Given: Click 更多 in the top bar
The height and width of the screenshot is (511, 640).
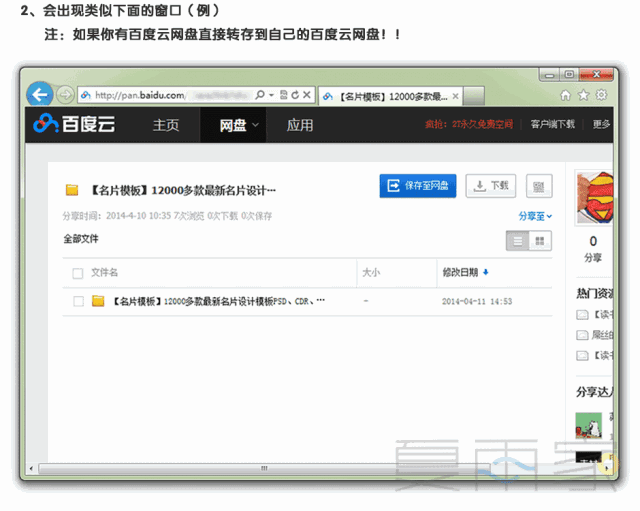Looking at the screenshot, I should pyautogui.click(x=601, y=124).
